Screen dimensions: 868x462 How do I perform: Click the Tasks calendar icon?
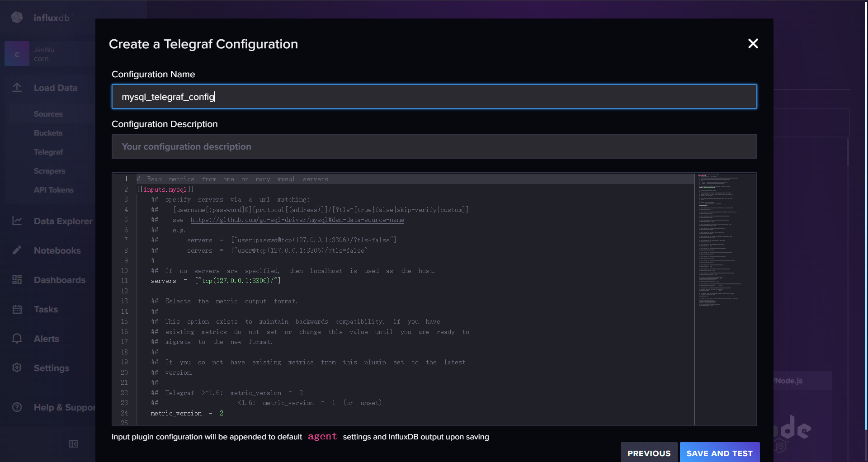coord(17,309)
